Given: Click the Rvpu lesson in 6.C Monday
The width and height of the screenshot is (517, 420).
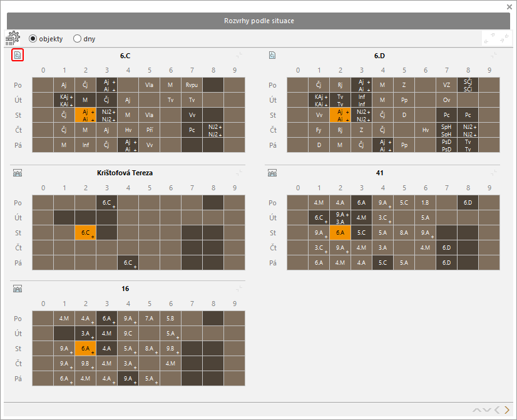Looking at the screenshot, I should pyautogui.click(x=192, y=85).
